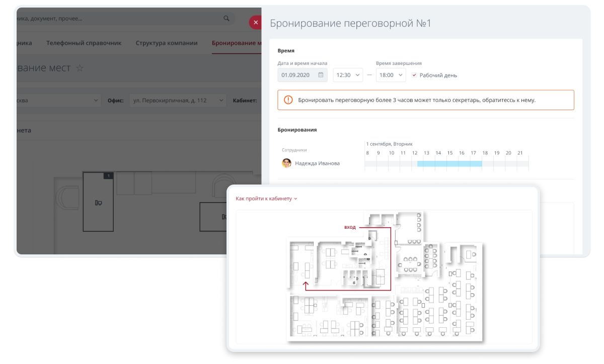Click hour 21 in timeline header
Screen dimensions: 604x364
[520, 153]
